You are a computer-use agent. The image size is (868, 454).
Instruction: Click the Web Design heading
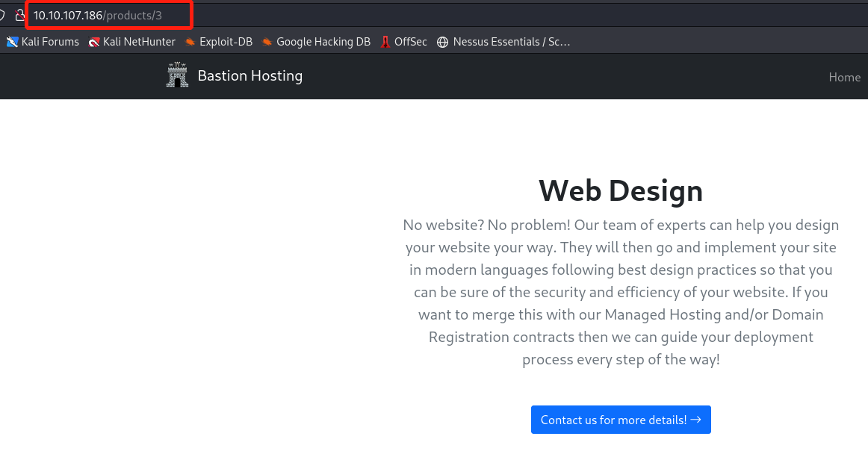pos(620,190)
